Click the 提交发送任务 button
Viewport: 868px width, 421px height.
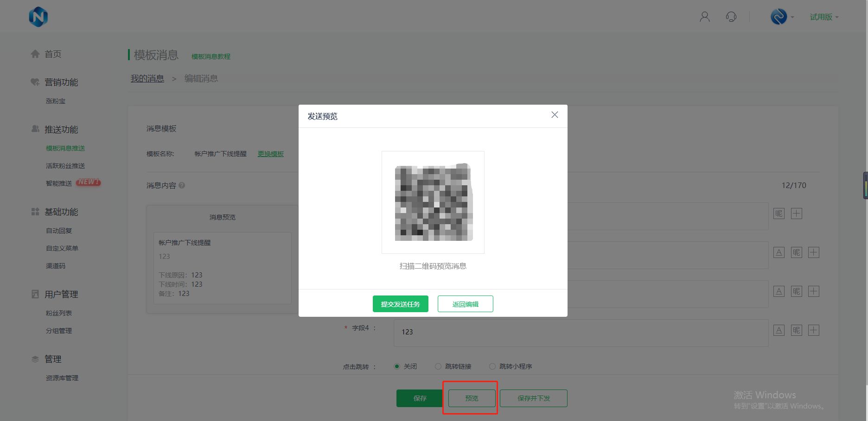(x=400, y=304)
